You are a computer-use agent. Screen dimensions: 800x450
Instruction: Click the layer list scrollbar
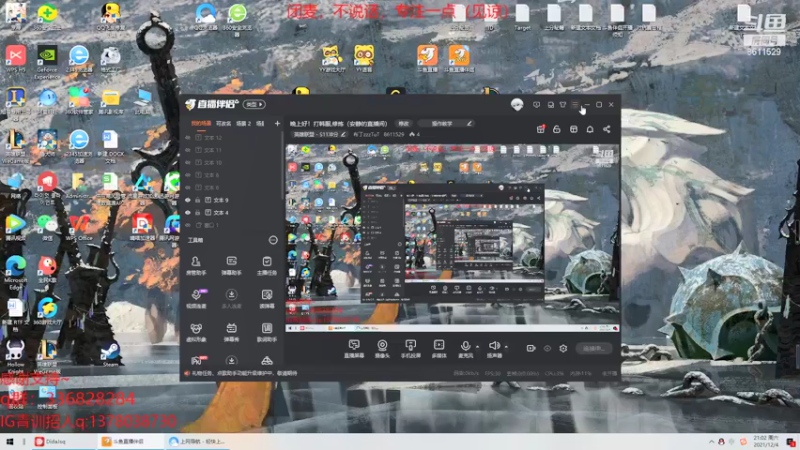point(282,166)
